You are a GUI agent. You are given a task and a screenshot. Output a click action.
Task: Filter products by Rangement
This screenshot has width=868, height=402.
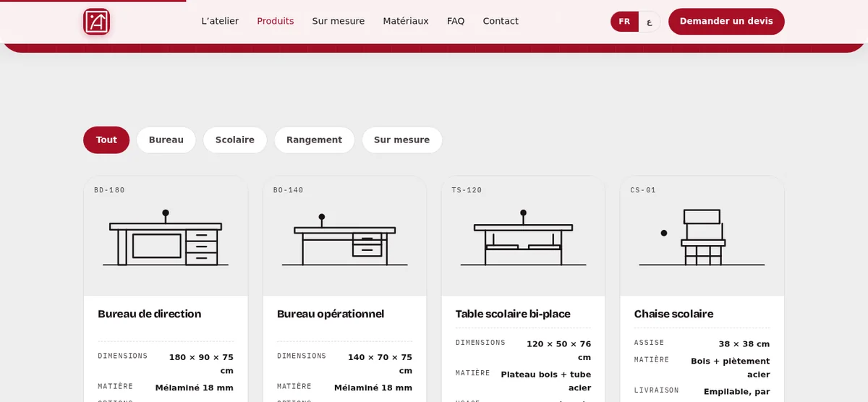(314, 140)
